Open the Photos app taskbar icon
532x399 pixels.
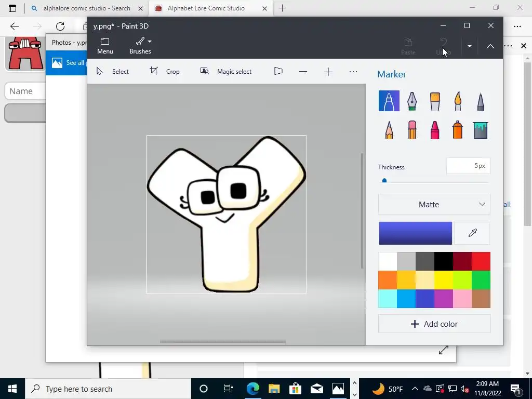(x=338, y=389)
